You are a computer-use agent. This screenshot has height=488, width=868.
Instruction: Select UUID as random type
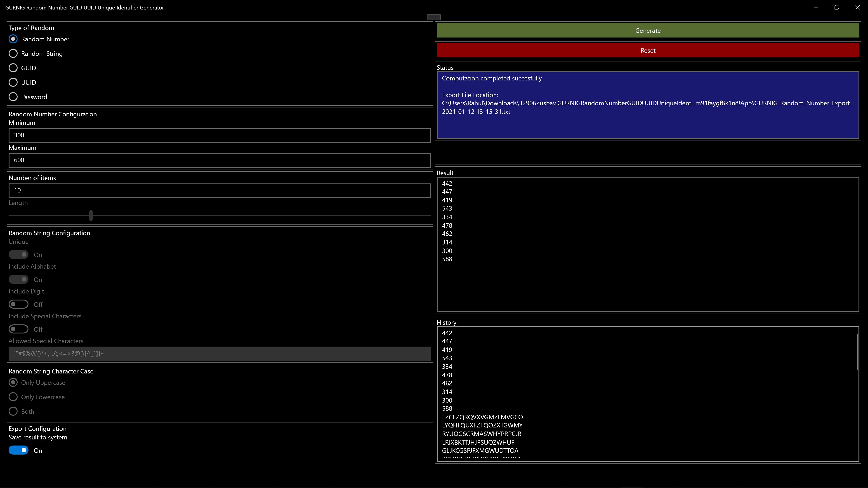pos(13,82)
